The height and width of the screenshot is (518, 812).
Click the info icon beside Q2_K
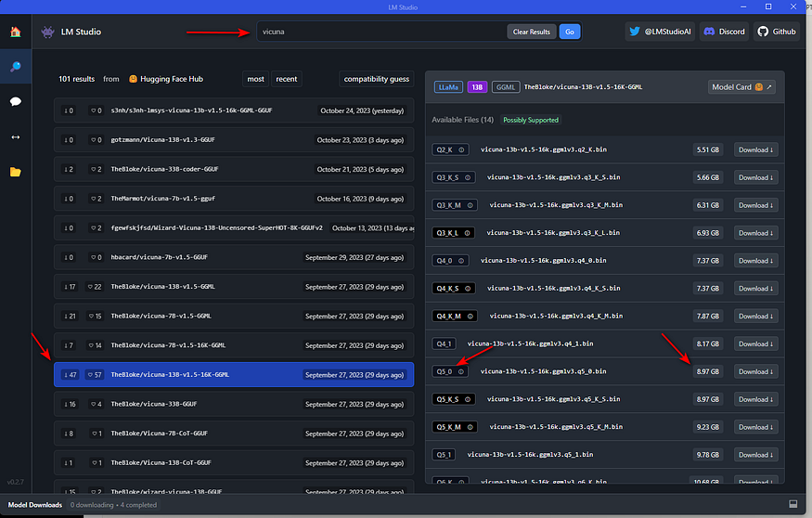pyautogui.click(x=461, y=149)
